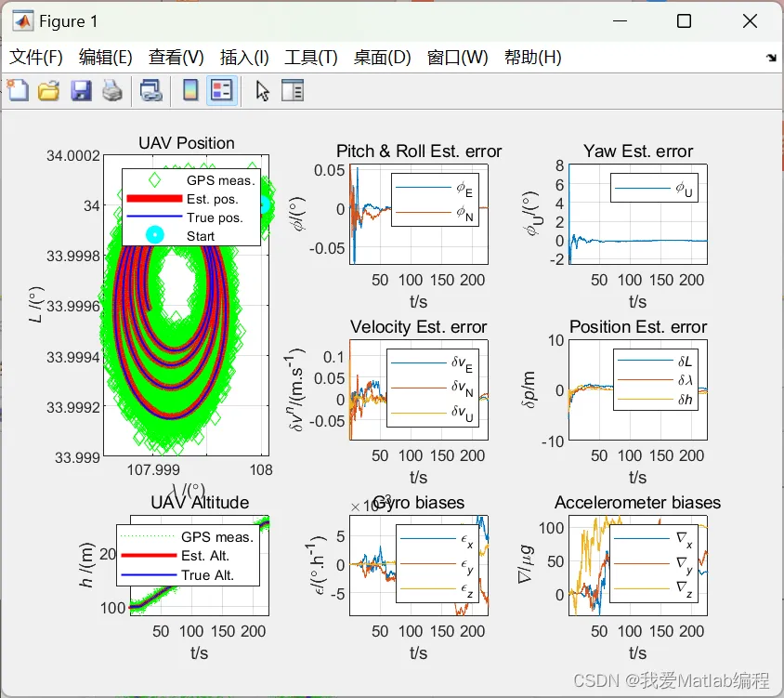Screen dimensions: 784x698
Task: Click ∇z in the Accelerometer biases legend
Action: 685,589
